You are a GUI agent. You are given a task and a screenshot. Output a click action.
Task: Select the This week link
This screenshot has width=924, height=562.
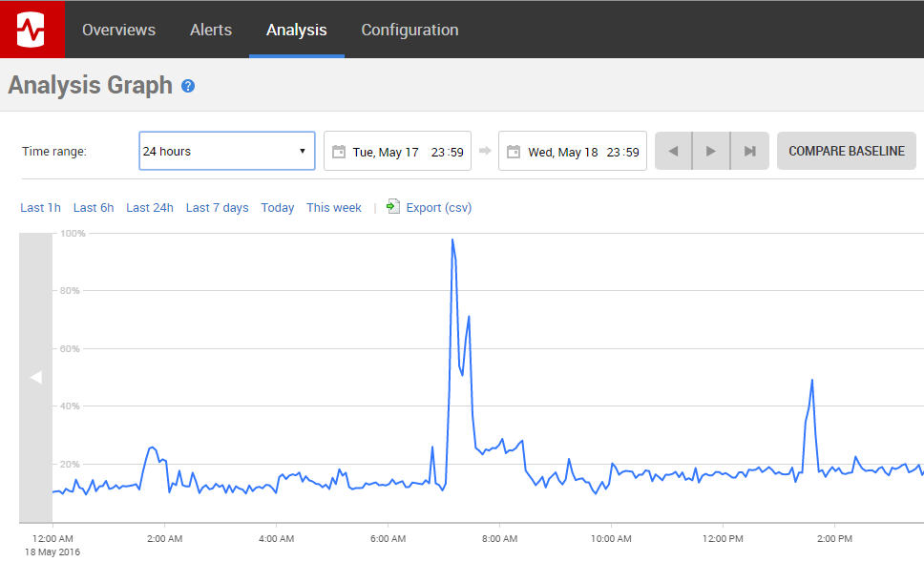[x=334, y=207]
